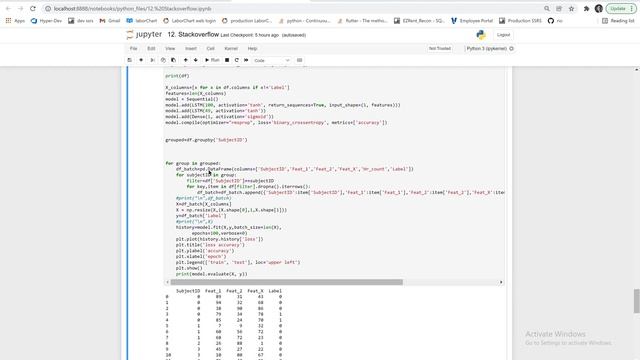Open the Cell menu
The height and width of the screenshot is (360, 640).
[x=210, y=49]
